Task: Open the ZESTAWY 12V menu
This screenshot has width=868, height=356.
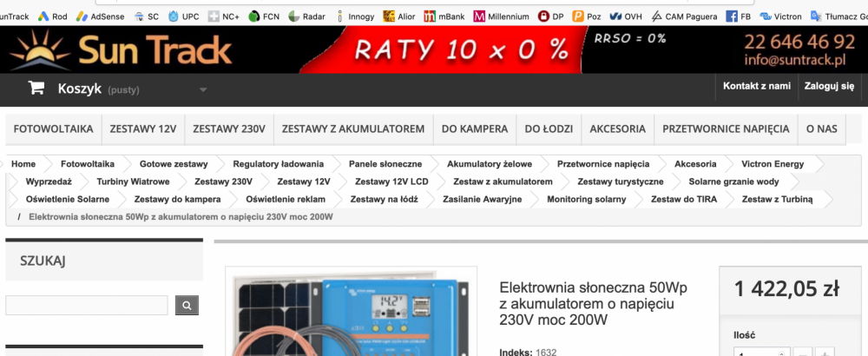Action: tap(143, 129)
